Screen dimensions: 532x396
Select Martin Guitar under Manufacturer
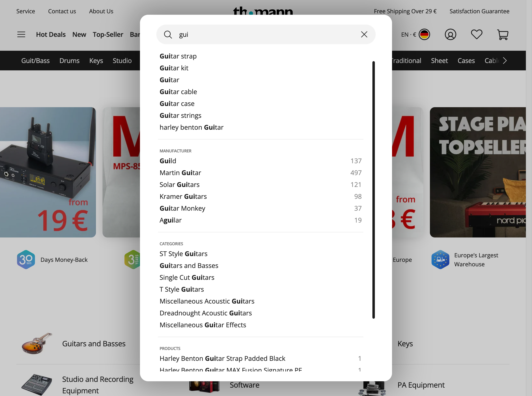click(180, 172)
